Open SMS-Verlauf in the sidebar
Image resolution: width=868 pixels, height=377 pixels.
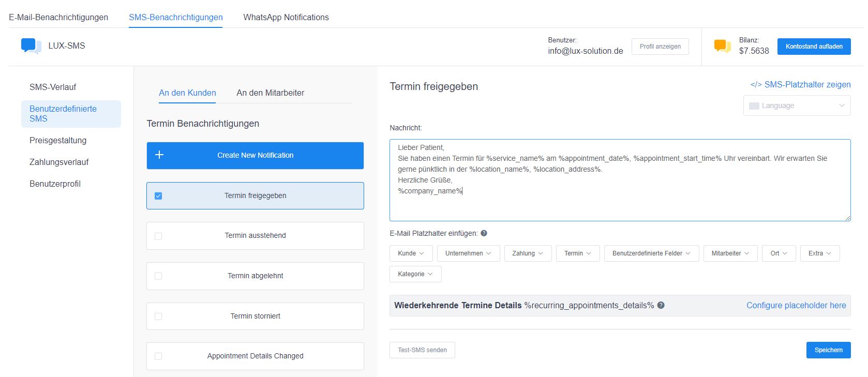coord(53,87)
